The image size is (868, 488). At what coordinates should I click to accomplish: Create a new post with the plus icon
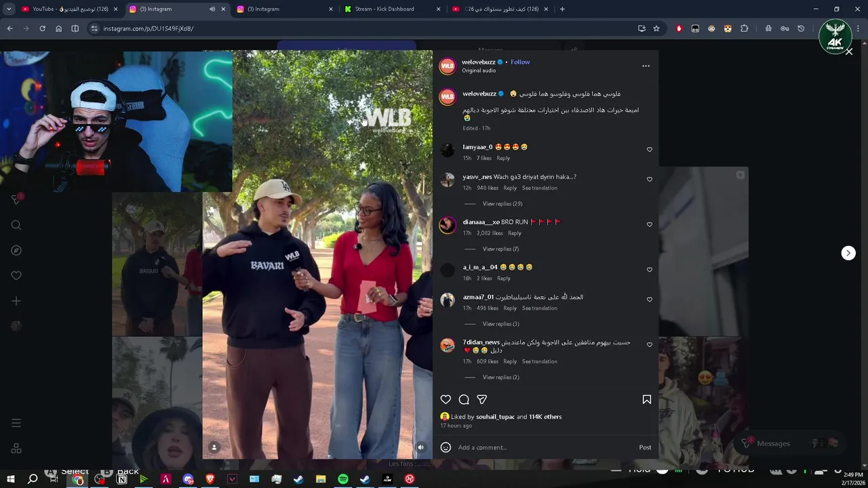16,301
